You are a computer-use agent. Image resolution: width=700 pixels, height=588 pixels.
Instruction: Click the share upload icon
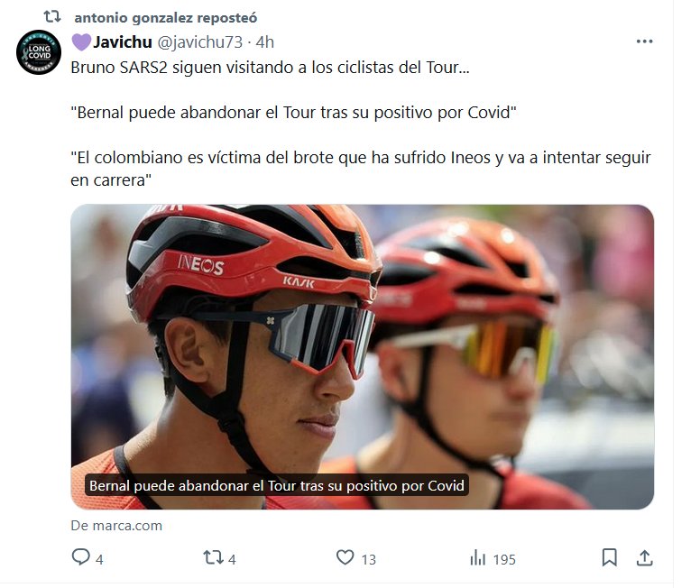644,557
